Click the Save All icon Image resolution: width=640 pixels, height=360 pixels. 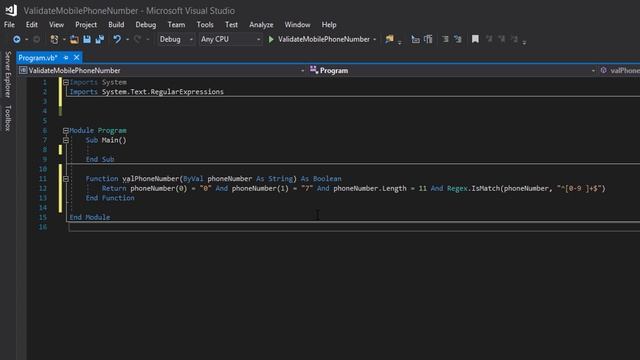tap(100, 39)
